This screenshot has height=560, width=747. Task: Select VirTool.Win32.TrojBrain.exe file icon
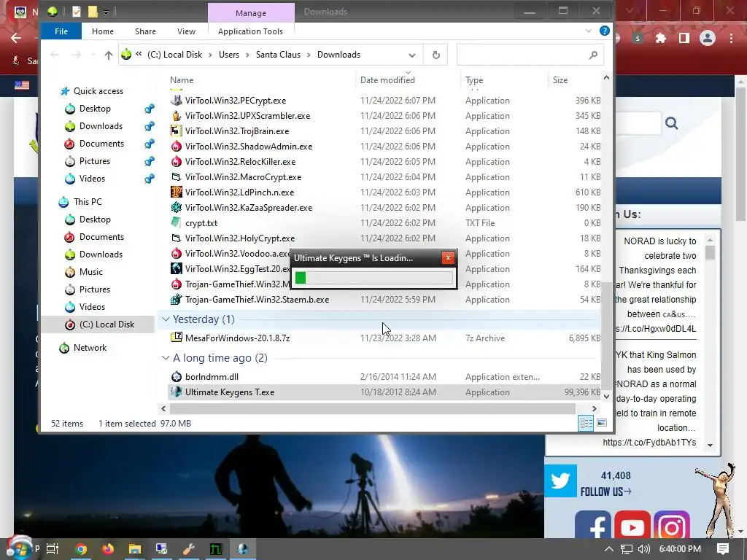tap(177, 131)
